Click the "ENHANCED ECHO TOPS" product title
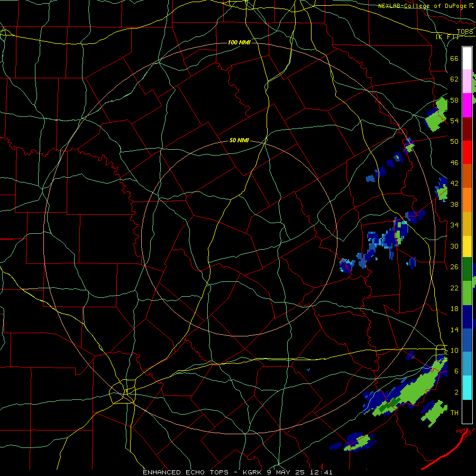 (x=186, y=472)
